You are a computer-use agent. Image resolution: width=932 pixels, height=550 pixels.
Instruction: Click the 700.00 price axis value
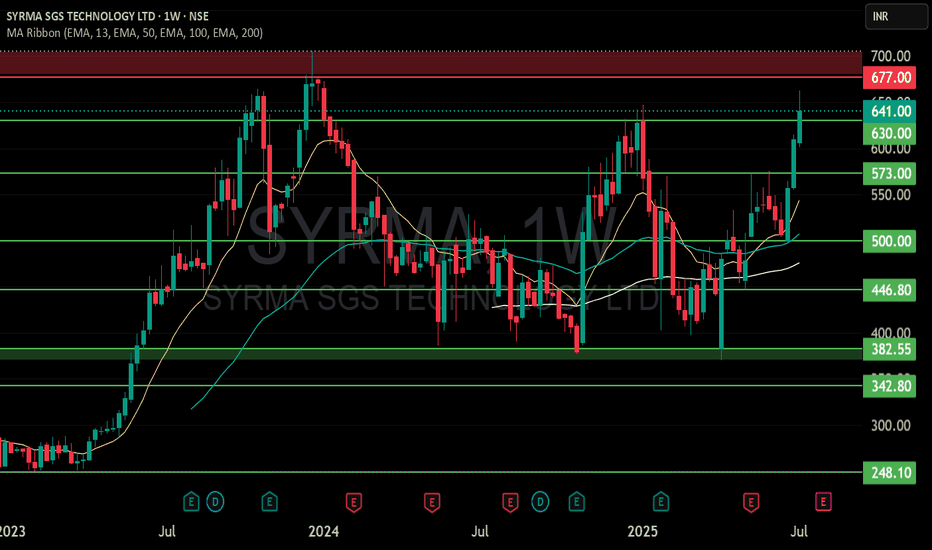click(x=890, y=56)
